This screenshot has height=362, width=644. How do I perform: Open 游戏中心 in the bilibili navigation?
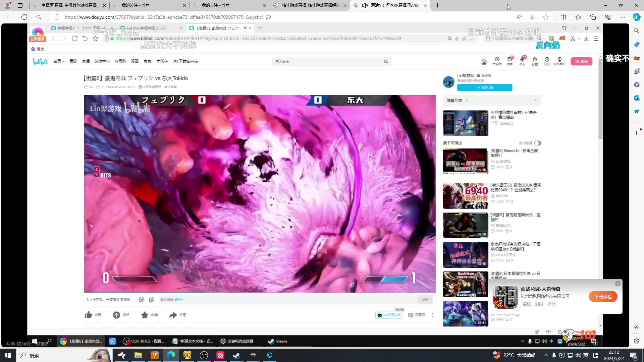[102, 61]
